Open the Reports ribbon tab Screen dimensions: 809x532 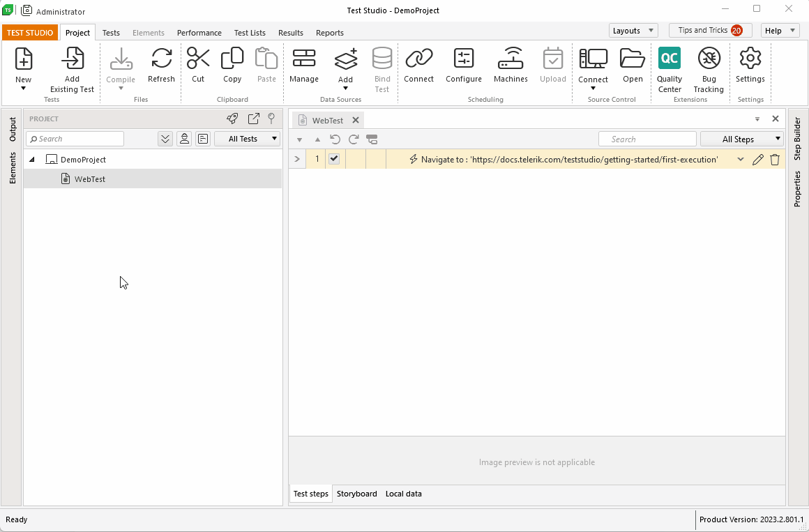click(330, 33)
